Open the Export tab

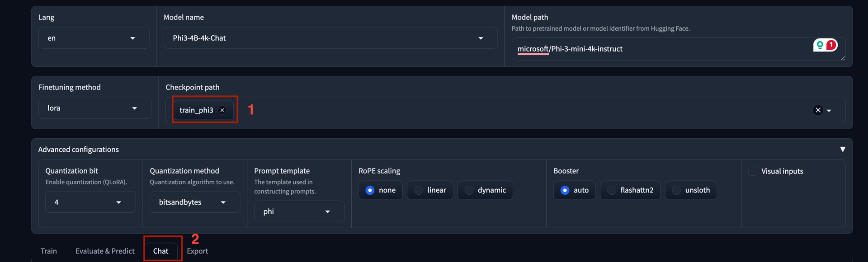click(198, 251)
